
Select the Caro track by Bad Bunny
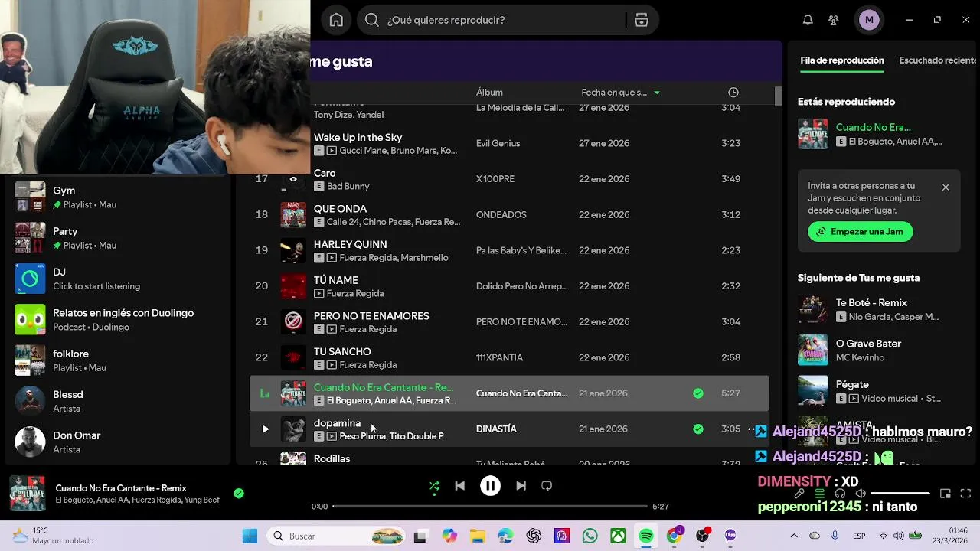point(325,173)
